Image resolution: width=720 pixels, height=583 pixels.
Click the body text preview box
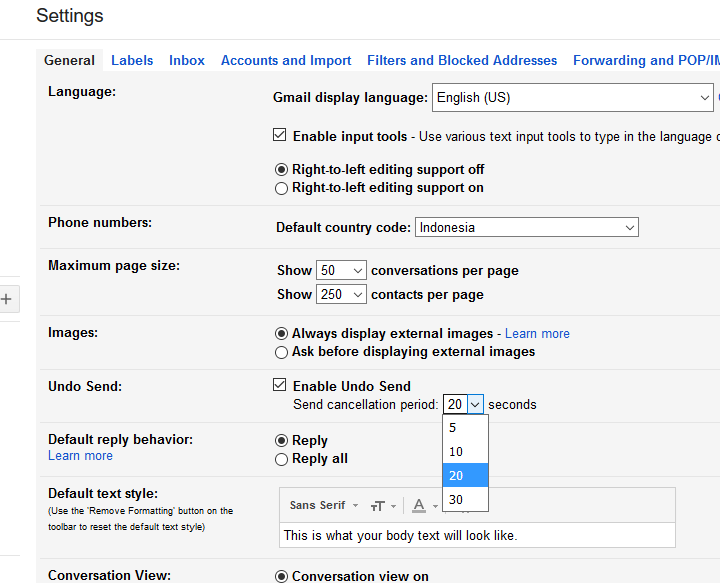pos(477,535)
